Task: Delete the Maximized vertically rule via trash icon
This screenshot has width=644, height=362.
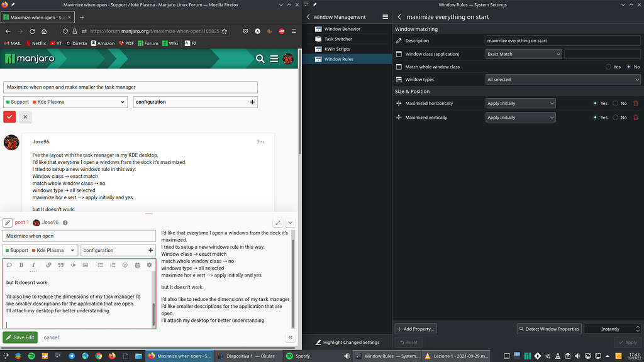Action: [x=635, y=117]
